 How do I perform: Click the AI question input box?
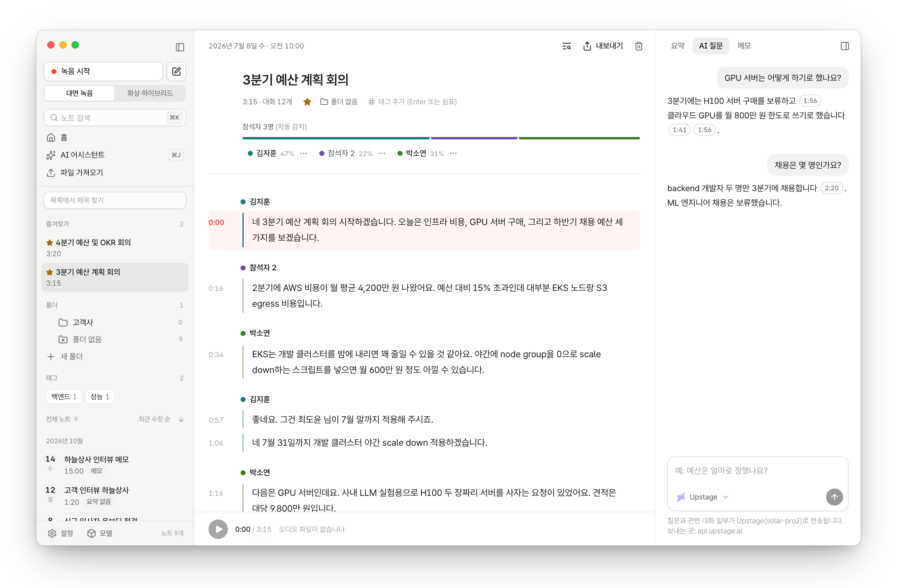(757, 471)
